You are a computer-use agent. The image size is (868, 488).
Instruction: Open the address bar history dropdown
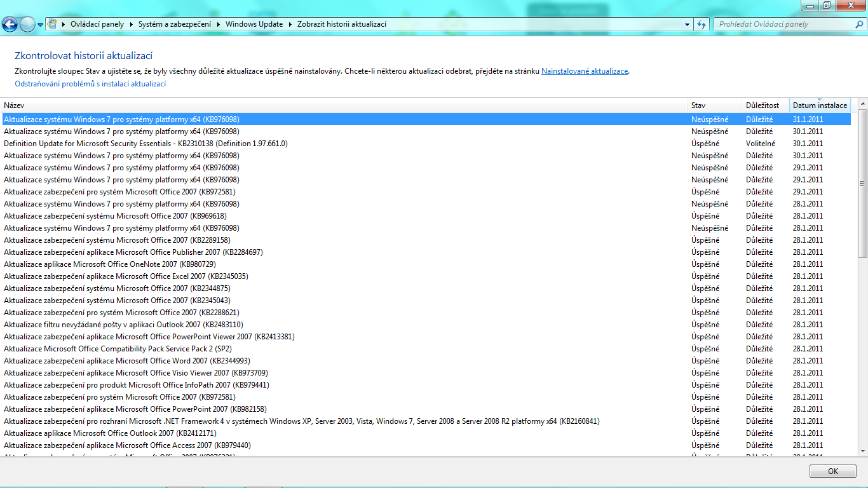(688, 24)
